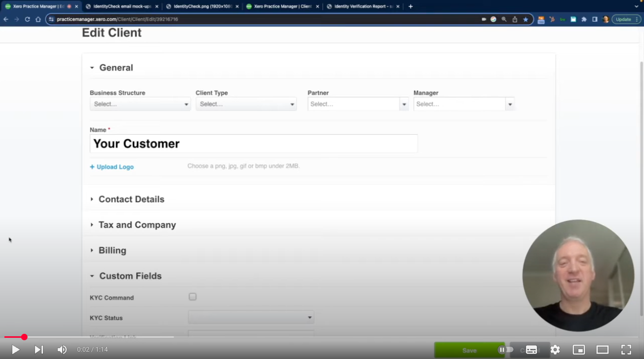Switch to IdentityCheck email mock-up tab
The width and height of the screenshot is (644, 359).
tap(121, 6)
